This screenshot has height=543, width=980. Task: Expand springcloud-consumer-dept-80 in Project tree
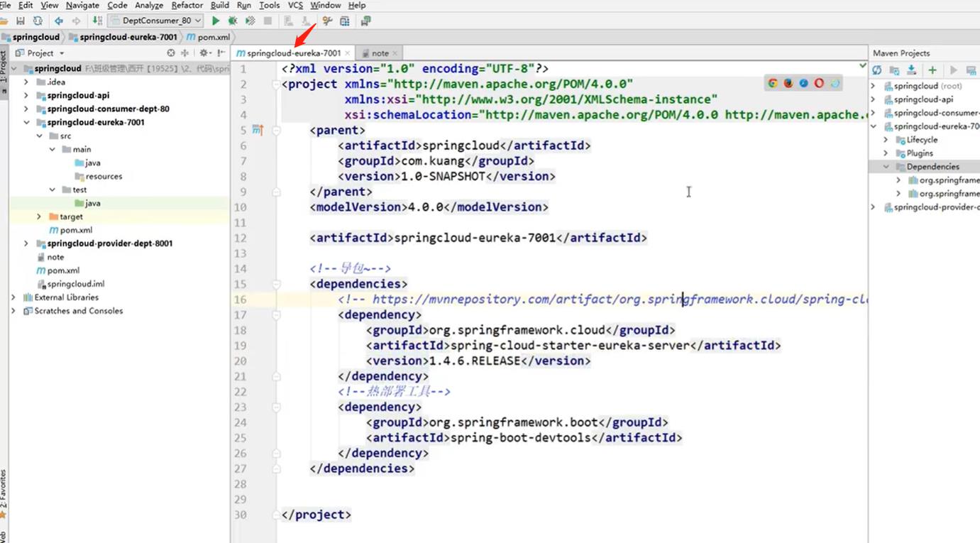point(26,109)
